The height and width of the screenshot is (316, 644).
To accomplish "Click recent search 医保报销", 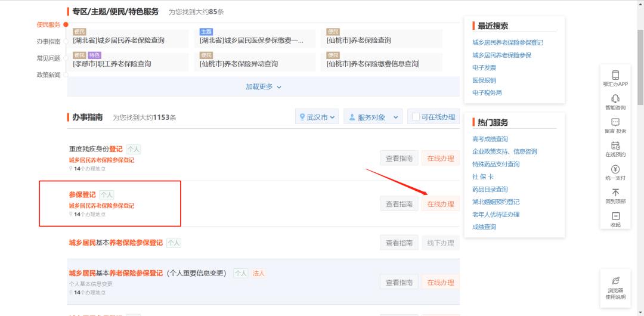I will click(484, 80).
